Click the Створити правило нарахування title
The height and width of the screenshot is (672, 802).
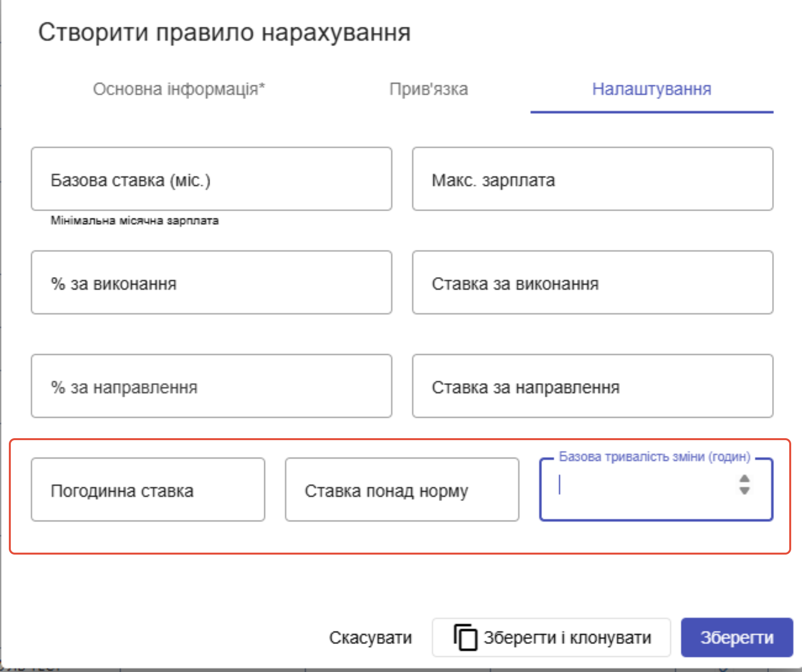225,32
